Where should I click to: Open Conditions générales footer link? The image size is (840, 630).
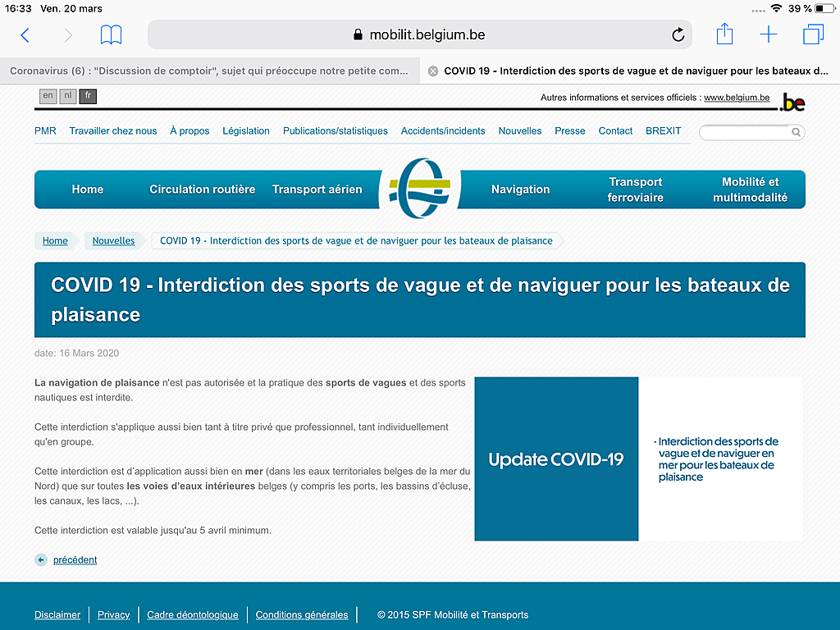[302, 614]
